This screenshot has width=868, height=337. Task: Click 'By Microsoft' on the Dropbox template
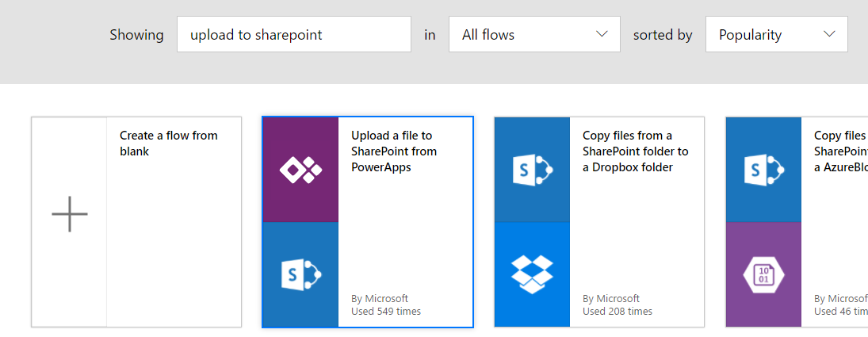611,299
